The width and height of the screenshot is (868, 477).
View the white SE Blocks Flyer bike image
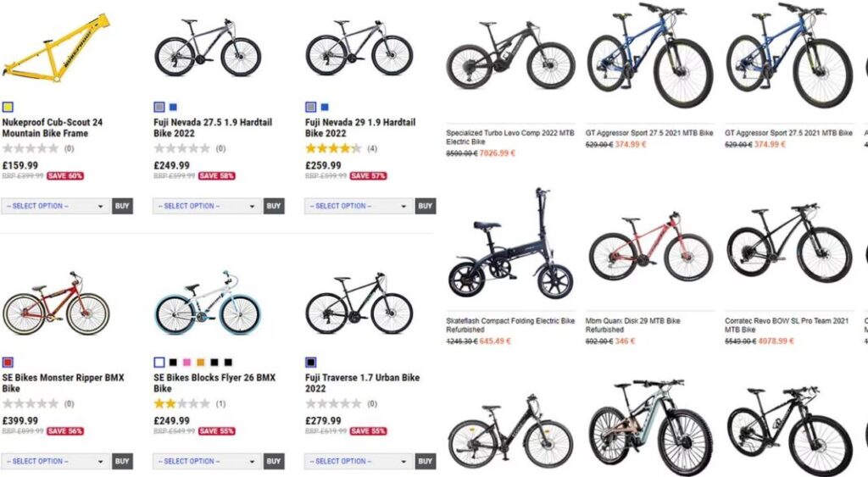(x=207, y=303)
